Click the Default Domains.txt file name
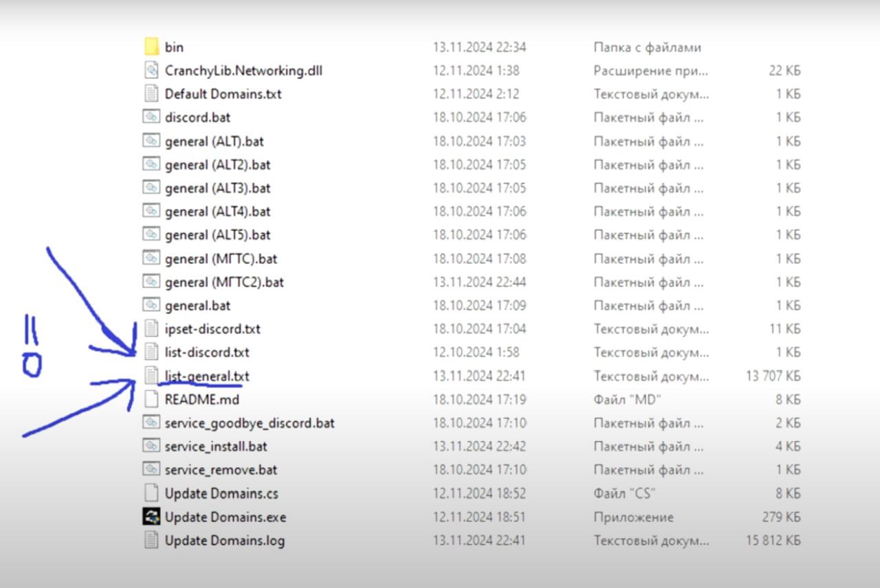 pyautogui.click(x=223, y=94)
